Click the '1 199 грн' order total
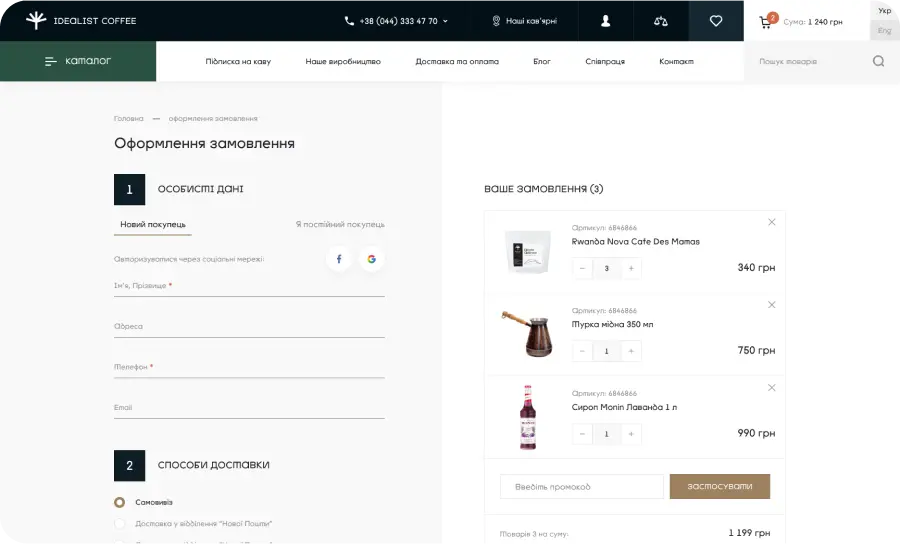Viewport: 900px width, 544px height. pos(749,533)
